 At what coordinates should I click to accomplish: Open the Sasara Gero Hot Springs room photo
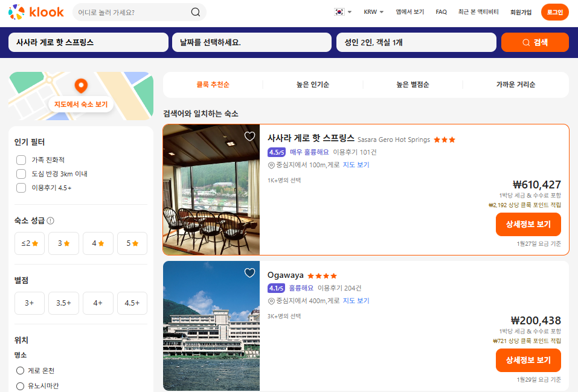point(211,190)
